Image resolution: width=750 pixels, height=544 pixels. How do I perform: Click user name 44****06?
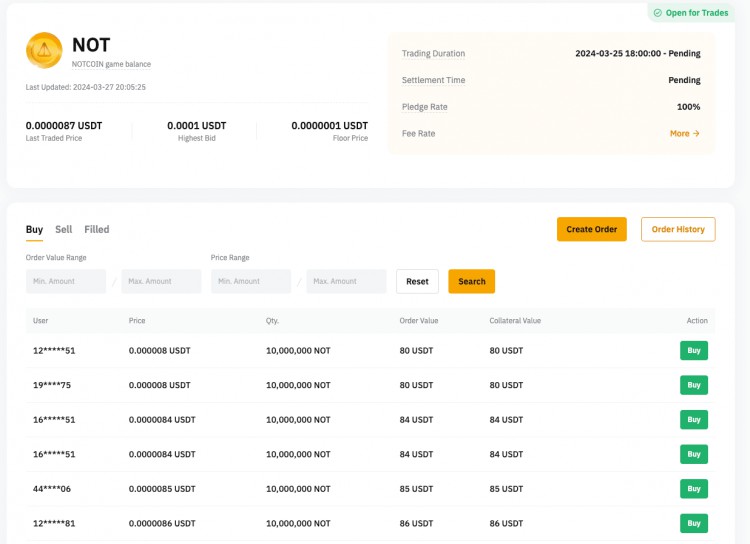point(52,488)
